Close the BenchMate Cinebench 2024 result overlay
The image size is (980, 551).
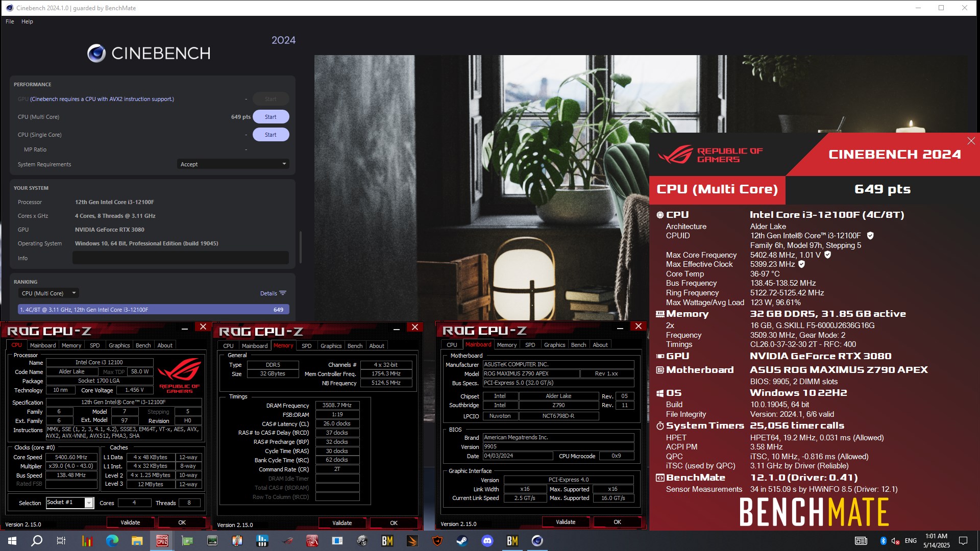coord(971,141)
